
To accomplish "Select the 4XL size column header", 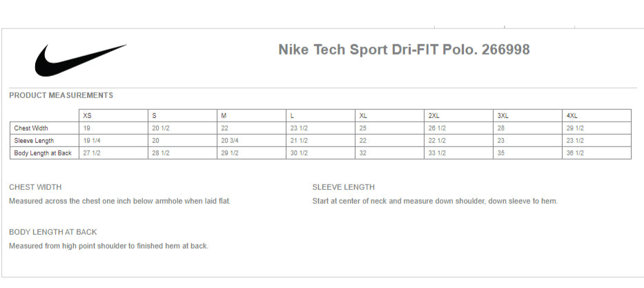I will [x=572, y=115].
